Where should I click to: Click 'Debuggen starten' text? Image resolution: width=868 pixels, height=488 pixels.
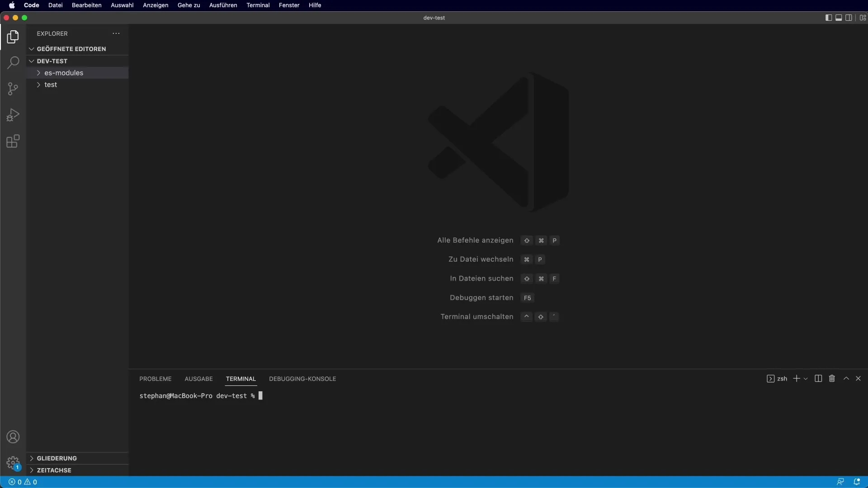coord(481,298)
